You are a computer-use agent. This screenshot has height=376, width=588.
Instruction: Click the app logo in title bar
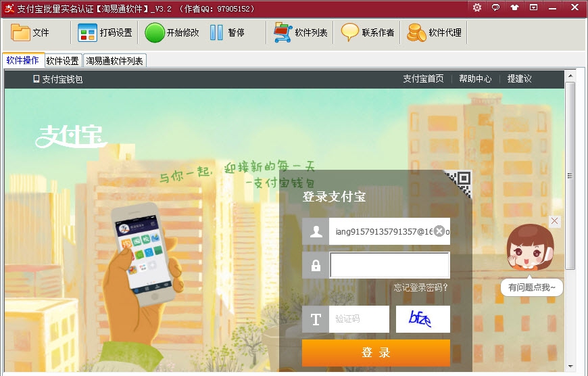pyautogui.click(x=9, y=8)
